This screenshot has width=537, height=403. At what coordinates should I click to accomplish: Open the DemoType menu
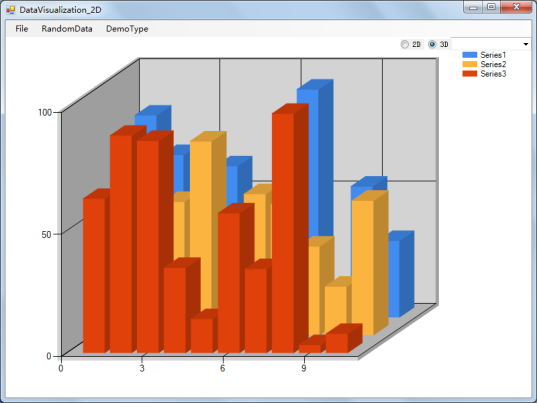[127, 29]
